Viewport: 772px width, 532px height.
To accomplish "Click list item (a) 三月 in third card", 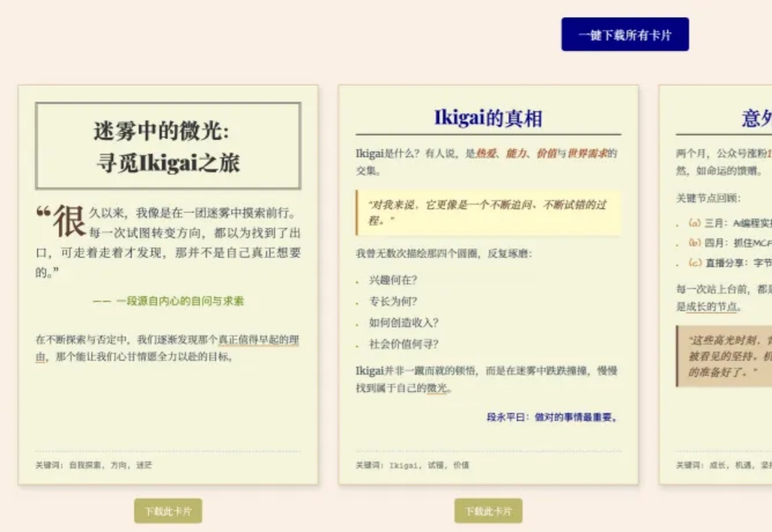I will click(730, 223).
